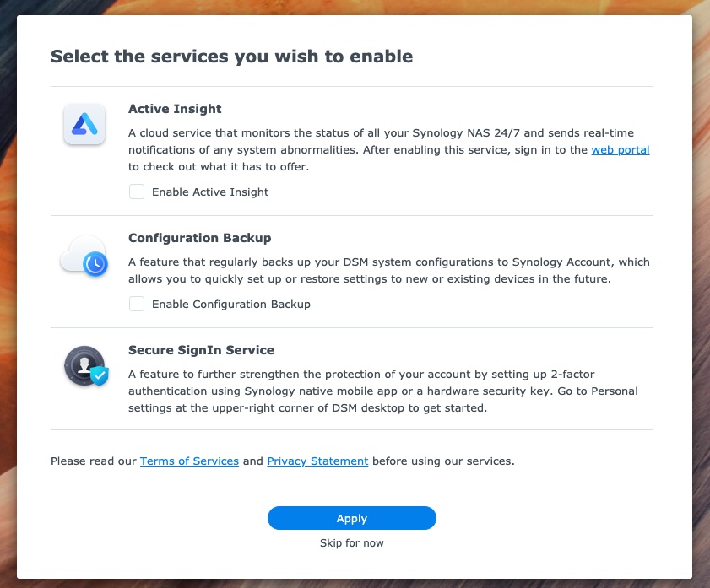Click the Active Insight section heading
Image resolution: width=710 pixels, height=588 pixels.
(x=175, y=109)
